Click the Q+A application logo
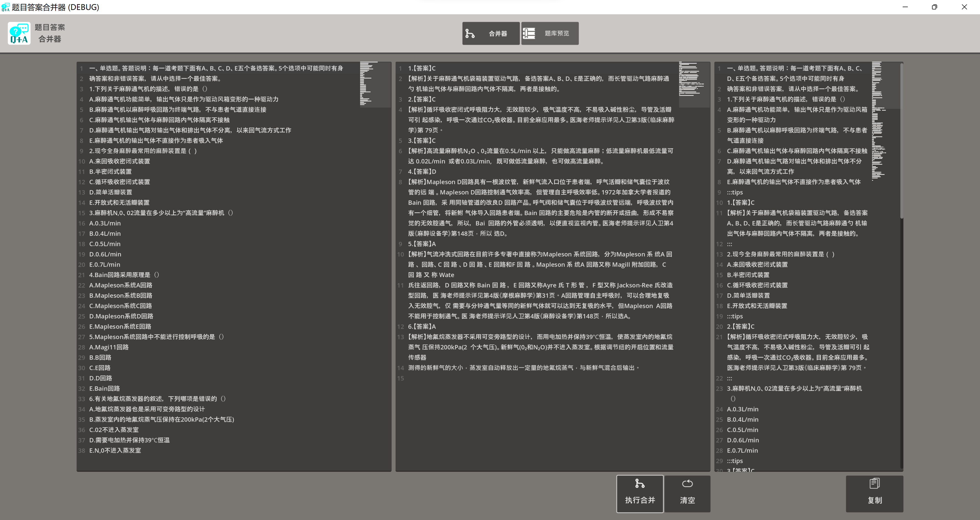The height and width of the screenshot is (520, 980). pyautogui.click(x=19, y=33)
